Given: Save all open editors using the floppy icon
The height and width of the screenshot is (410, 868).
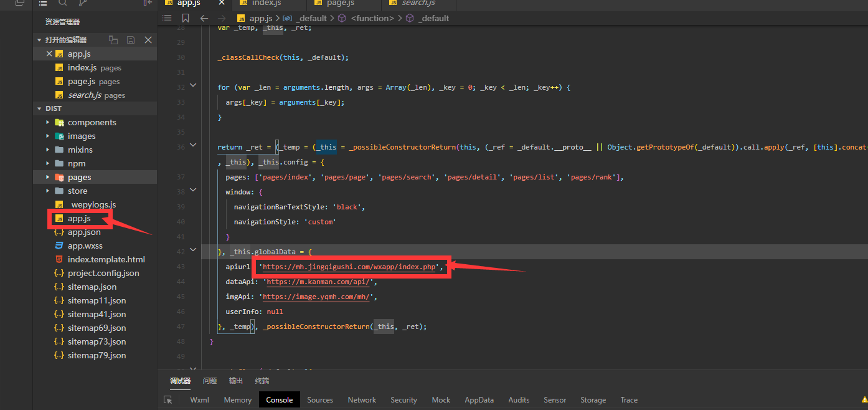Looking at the screenshot, I should coord(131,40).
